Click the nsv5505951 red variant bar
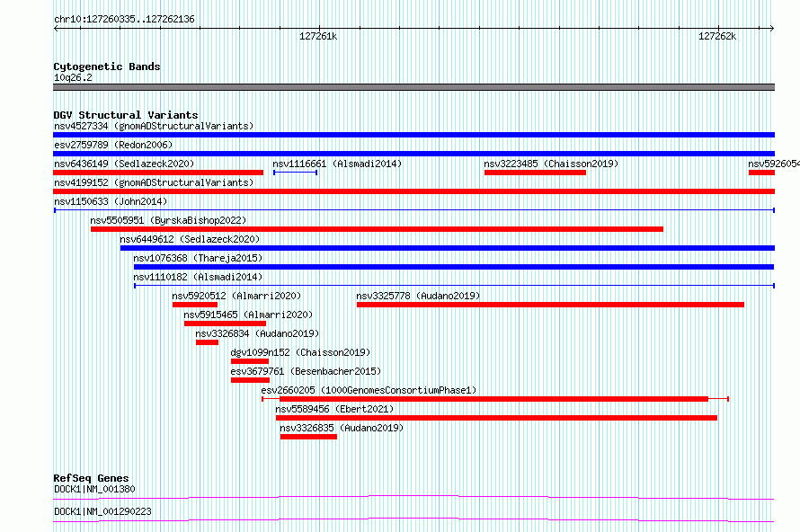This screenshot has width=800, height=532. (x=377, y=229)
